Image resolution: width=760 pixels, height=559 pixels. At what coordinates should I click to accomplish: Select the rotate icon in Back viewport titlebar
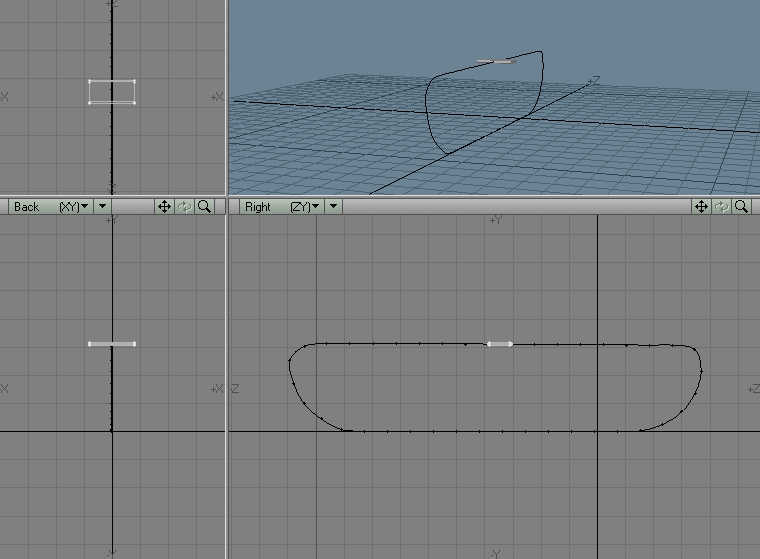tap(184, 207)
